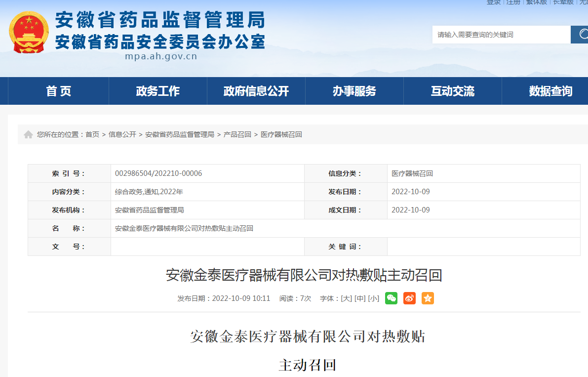Open the 政府信息公开 navigation menu
The width and height of the screenshot is (588, 377).
pos(256,91)
